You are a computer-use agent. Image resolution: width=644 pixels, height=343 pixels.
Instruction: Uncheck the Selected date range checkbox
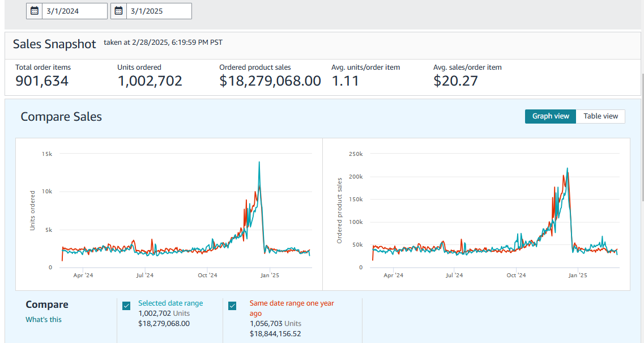click(126, 306)
